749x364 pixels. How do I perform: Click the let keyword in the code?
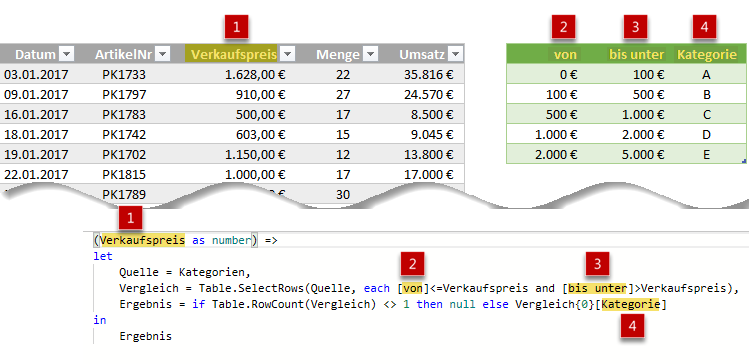click(103, 256)
